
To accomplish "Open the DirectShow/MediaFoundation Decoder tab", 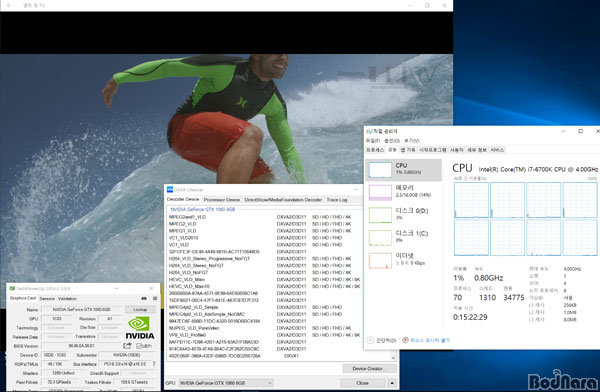I will tap(283, 199).
